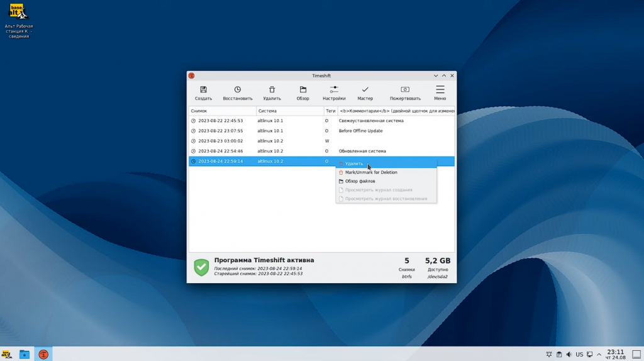644x361 pixels.
Task: Click clock icon of the 22:54:46 snapshot row
Action: (x=194, y=151)
